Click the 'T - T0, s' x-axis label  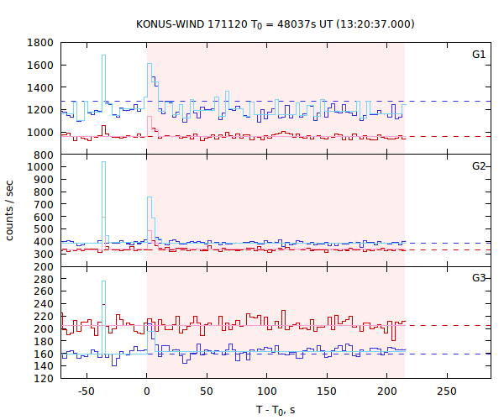(276, 410)
